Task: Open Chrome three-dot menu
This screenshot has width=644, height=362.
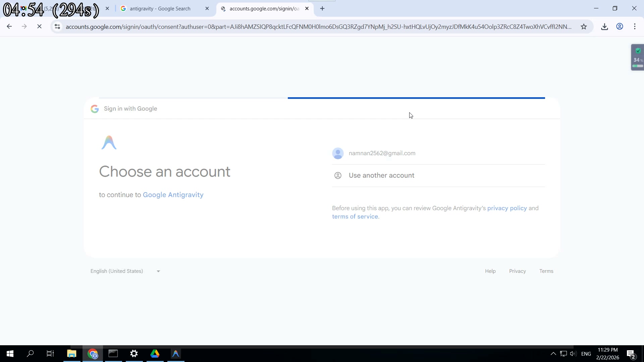Action: [x=635, y=27]
